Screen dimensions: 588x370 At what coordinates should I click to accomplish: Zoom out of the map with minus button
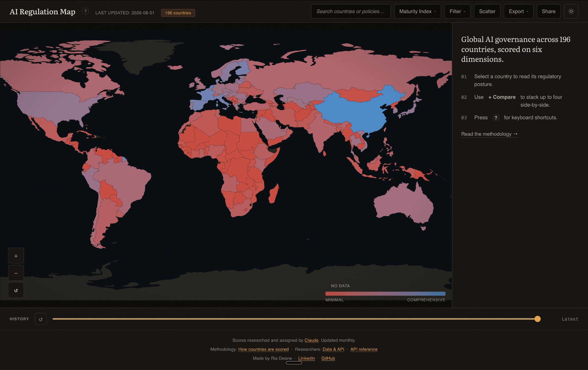click(16, 273)
